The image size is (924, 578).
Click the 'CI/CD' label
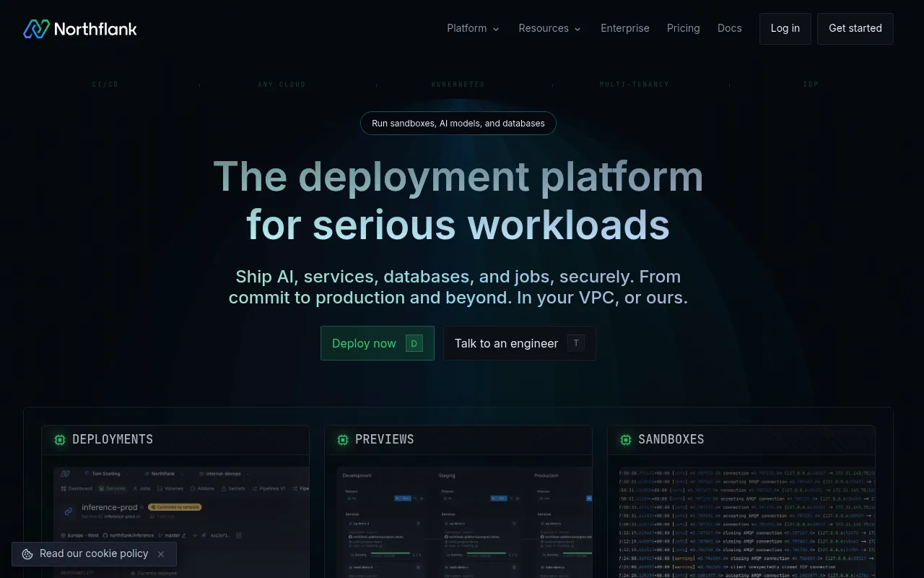105,85
